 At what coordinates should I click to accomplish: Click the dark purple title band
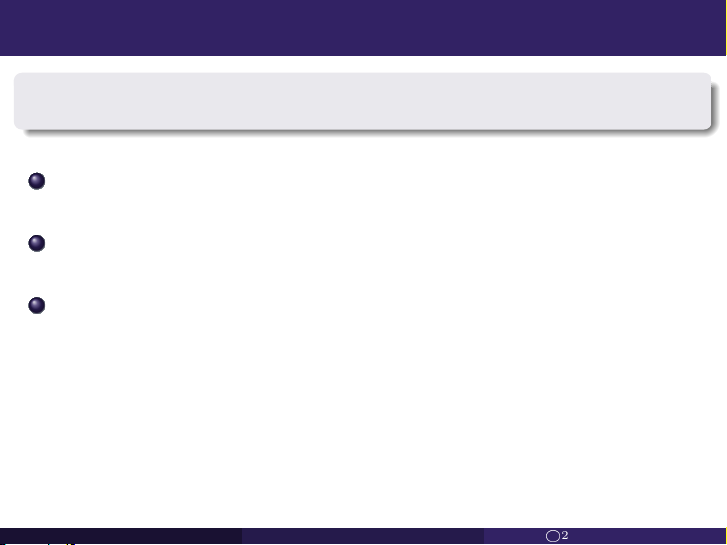pos(363,28)
